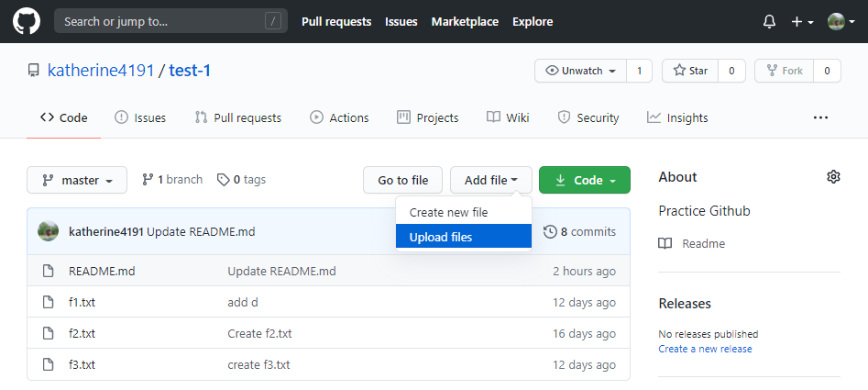The height and width of the screenshot is (390, 868).
Task: Click the slash shortcut key hint
Action: pos(273,22)
